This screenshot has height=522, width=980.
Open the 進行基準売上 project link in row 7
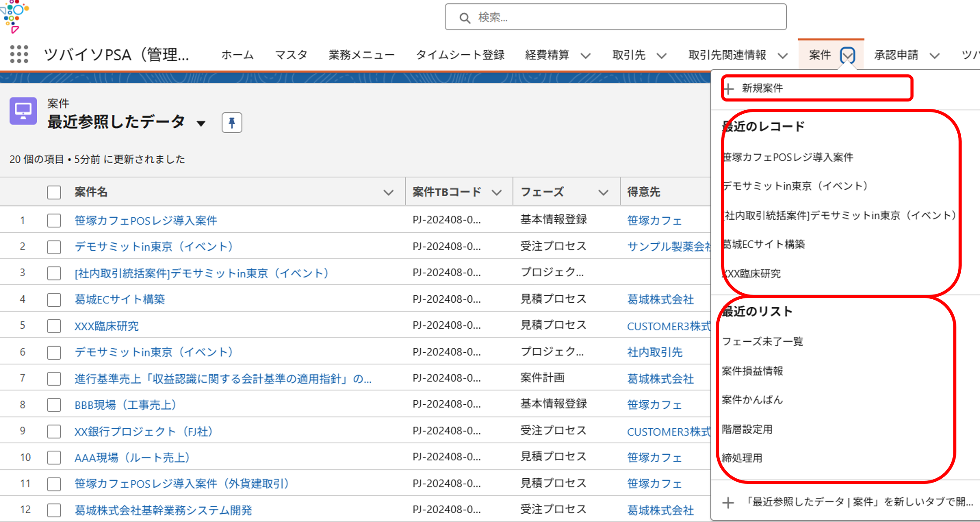coord(223,379)
